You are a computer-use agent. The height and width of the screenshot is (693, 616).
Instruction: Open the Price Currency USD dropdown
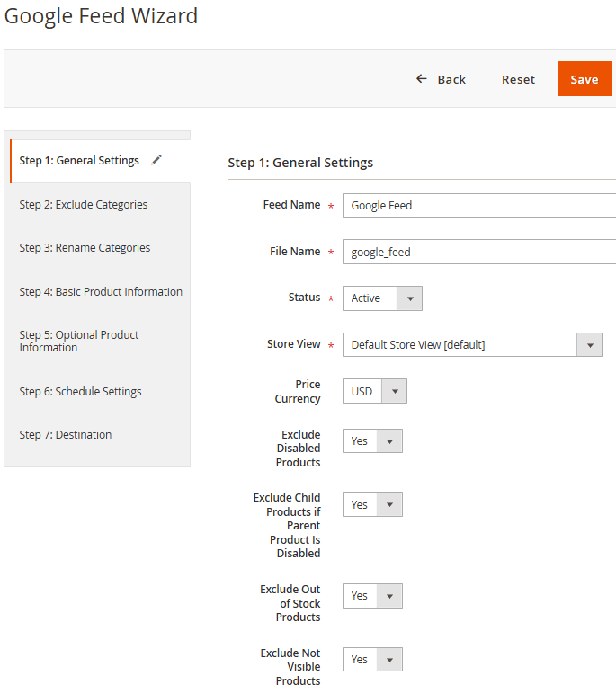375,391
